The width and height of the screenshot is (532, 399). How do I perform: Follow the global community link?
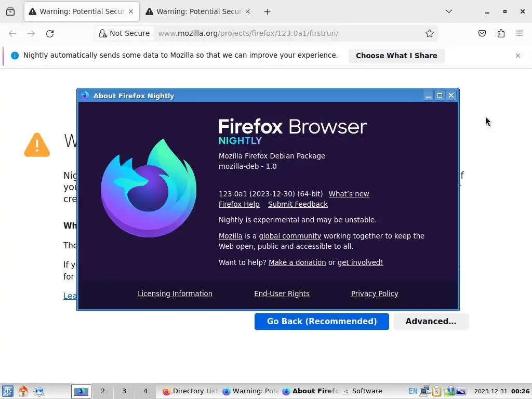point(290,236)
